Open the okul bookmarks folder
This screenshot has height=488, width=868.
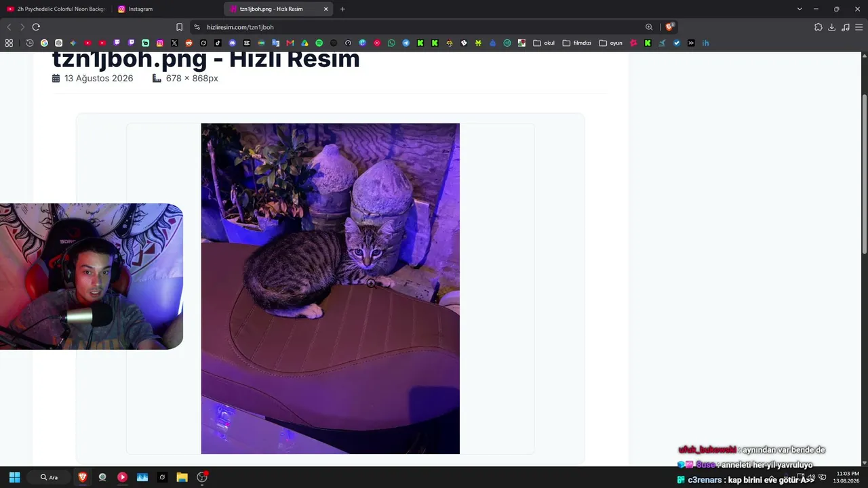(x=544, y=43)
